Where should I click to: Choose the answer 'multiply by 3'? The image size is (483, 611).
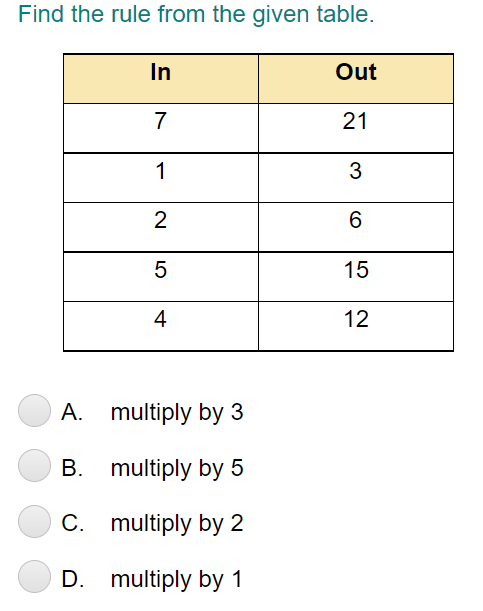[177, 412]
